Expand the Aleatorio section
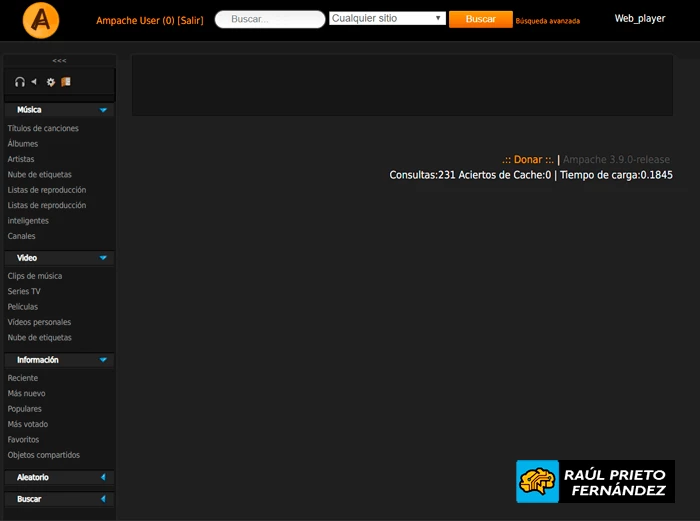 pyautogui.click(x=103, y=478)
